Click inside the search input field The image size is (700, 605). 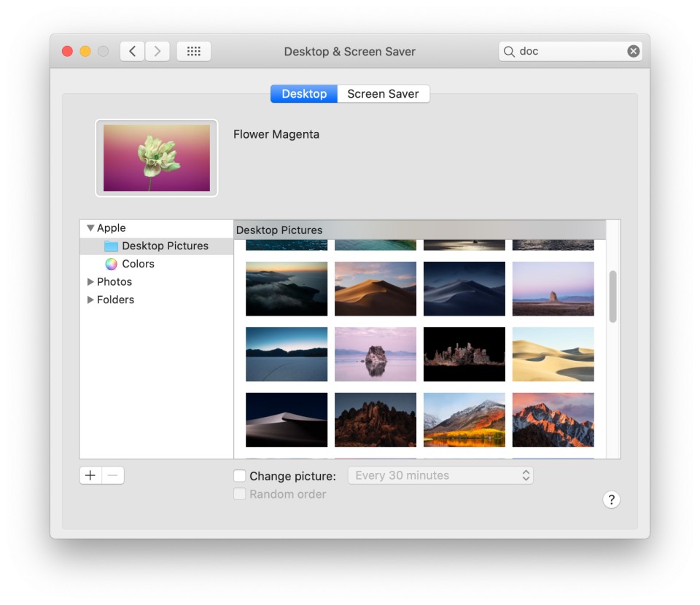569,51
